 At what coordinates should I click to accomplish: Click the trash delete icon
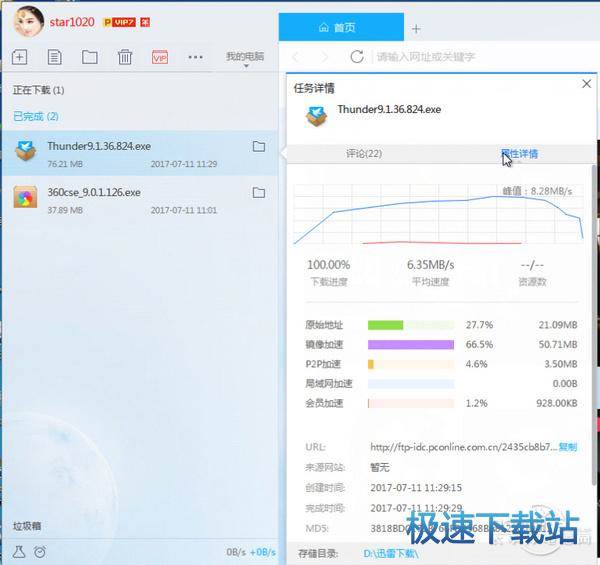(125, 57)
